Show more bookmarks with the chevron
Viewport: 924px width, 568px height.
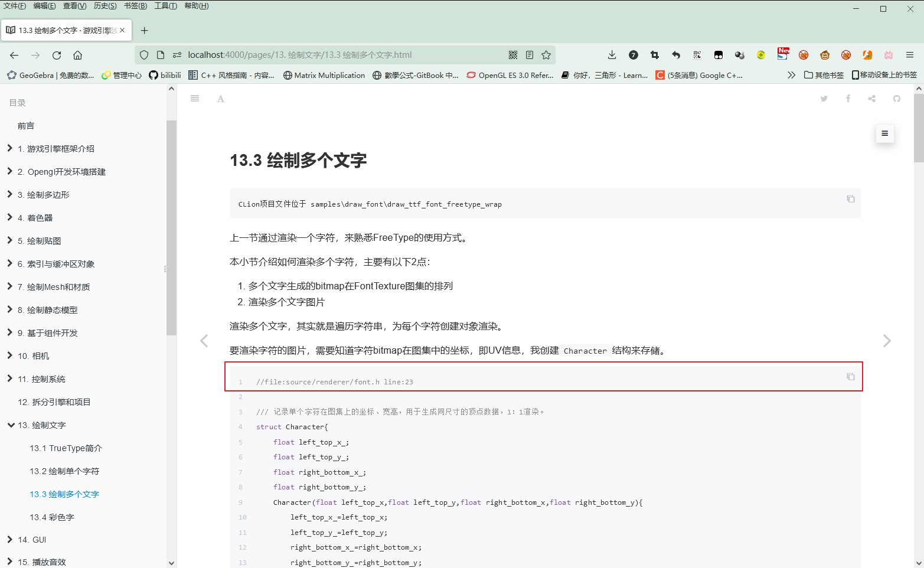(x=791, y=75)
